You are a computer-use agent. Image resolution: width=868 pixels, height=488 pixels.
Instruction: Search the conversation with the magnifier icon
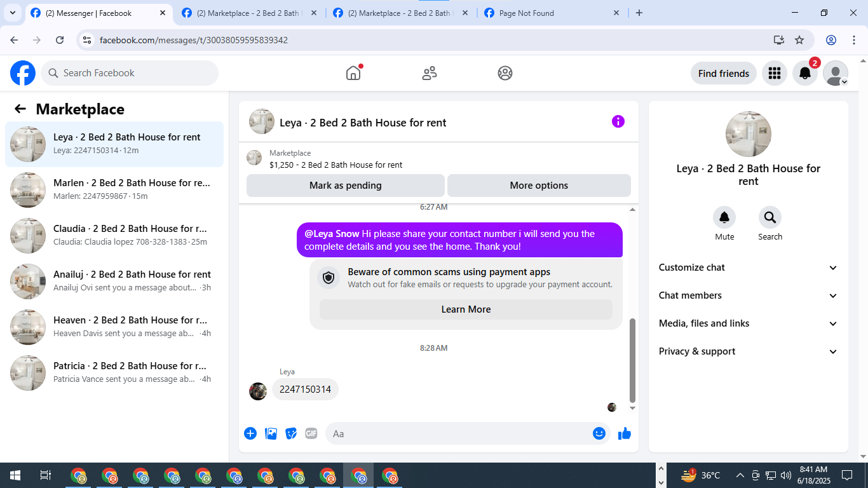coord(770,218)
